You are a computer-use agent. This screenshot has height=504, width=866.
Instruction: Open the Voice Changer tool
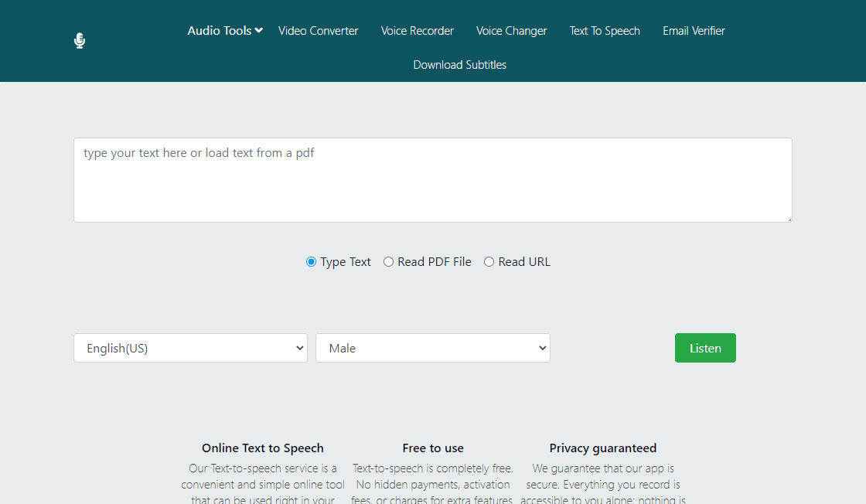click(511, 31)
